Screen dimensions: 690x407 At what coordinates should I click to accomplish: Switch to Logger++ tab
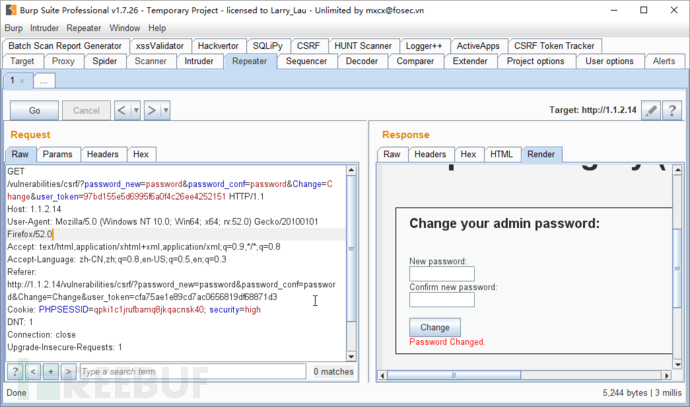pos(424,46)
